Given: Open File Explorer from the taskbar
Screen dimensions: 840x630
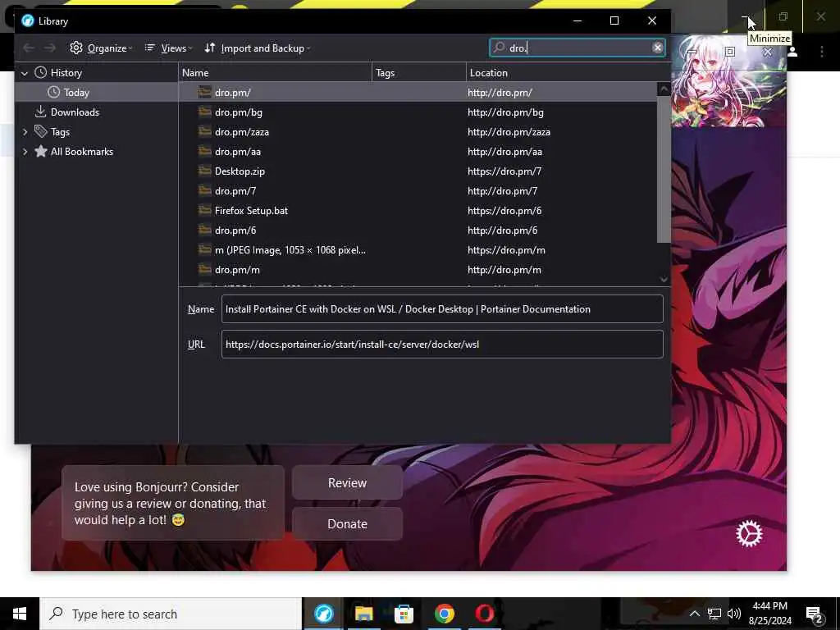Looking at the screenshot, I should [363, 614].
